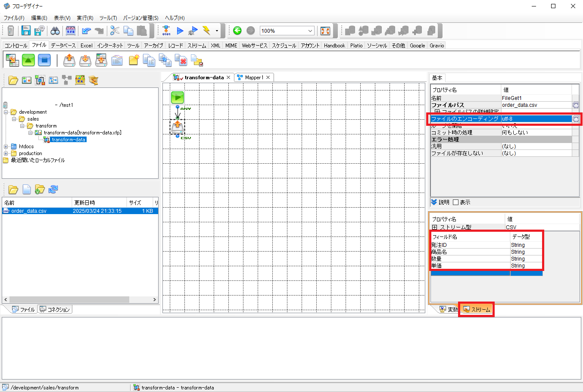The image size is (583, 392).
Task: Click the upload folder icon in the file pane
Action: click(40, 189)
